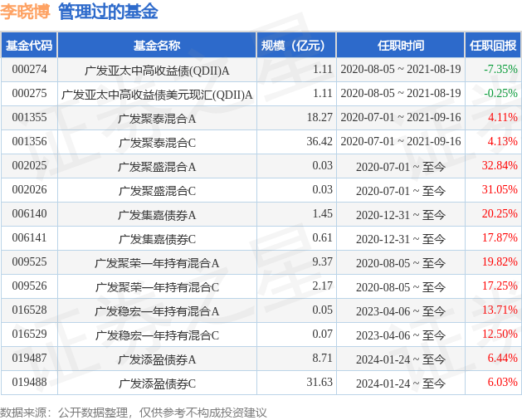Select fund code 009526

[x=29, y=286]
